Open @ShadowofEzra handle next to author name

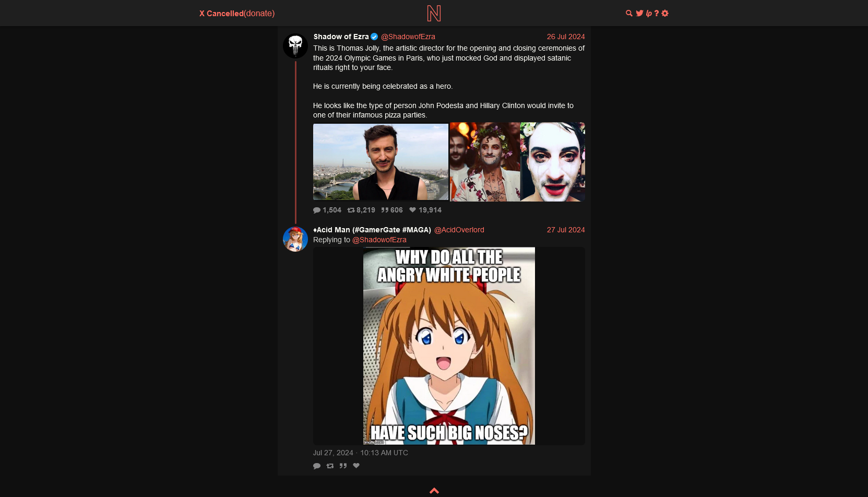click(x=408, y=37)
